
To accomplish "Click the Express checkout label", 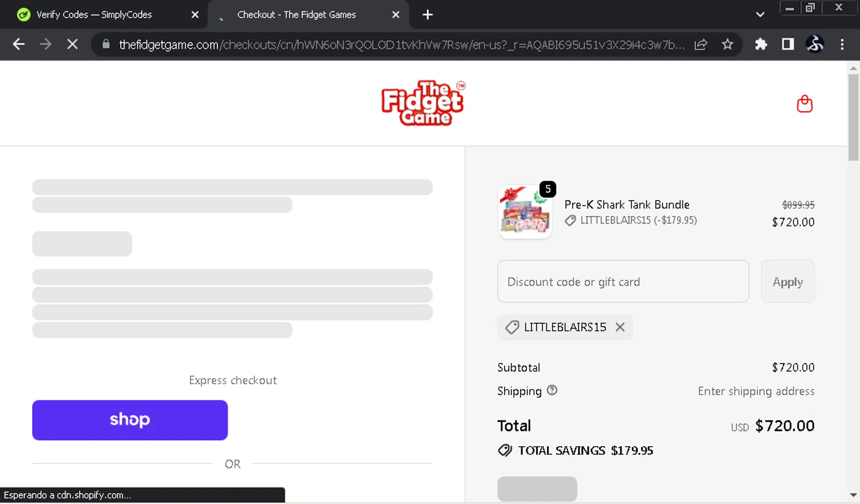I will coord(233,380).
